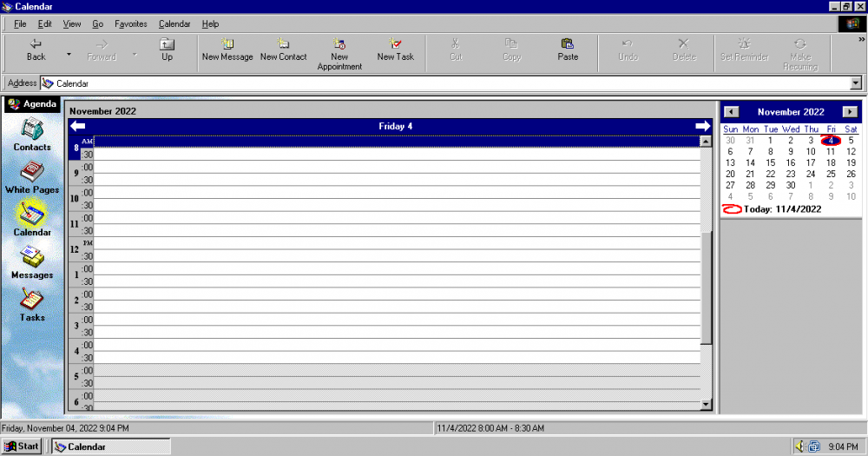Screen dimensions: 868x456
Task: Click the day view vertical scrollbar thumb
Action: [x=706, y=288]
